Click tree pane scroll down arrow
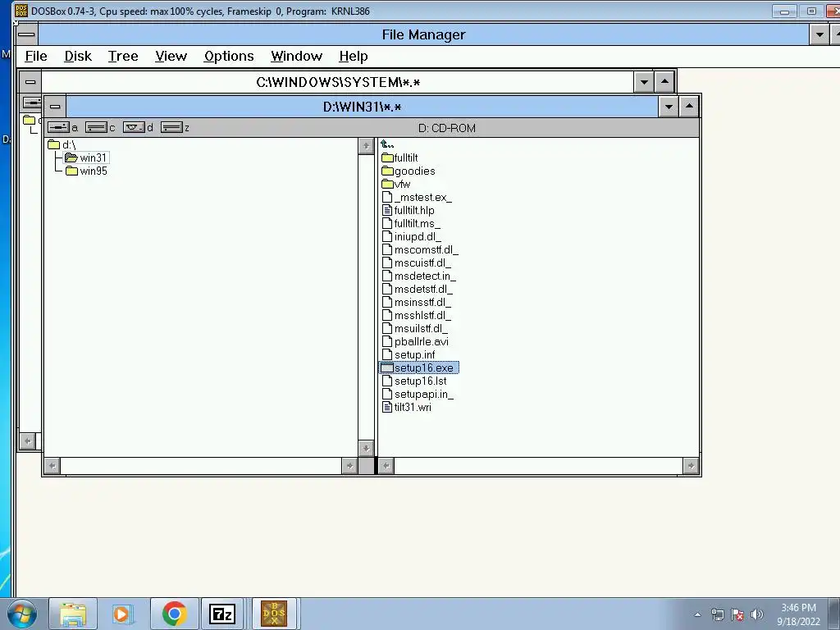This screenshot has height=630, width=840. coord(366,449)
